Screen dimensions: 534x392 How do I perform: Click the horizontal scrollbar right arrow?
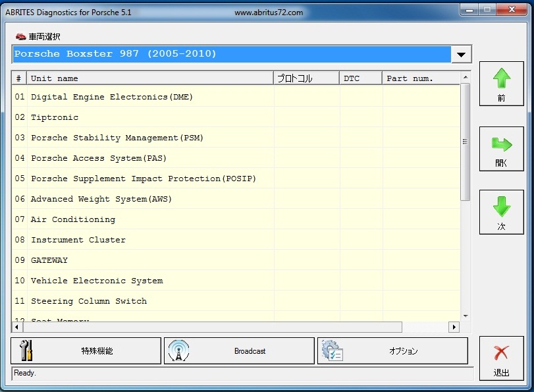(454, 327)
